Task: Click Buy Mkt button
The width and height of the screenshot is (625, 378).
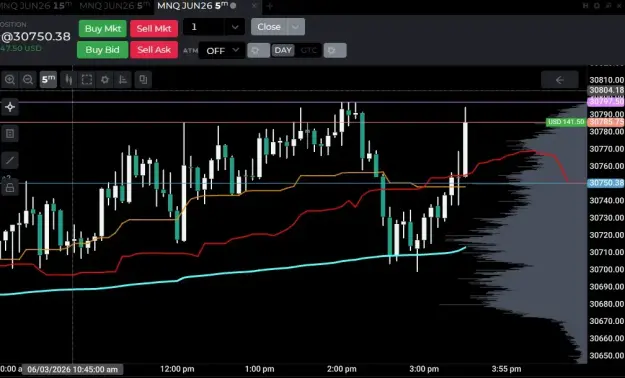Action: (x=103, y=29)
